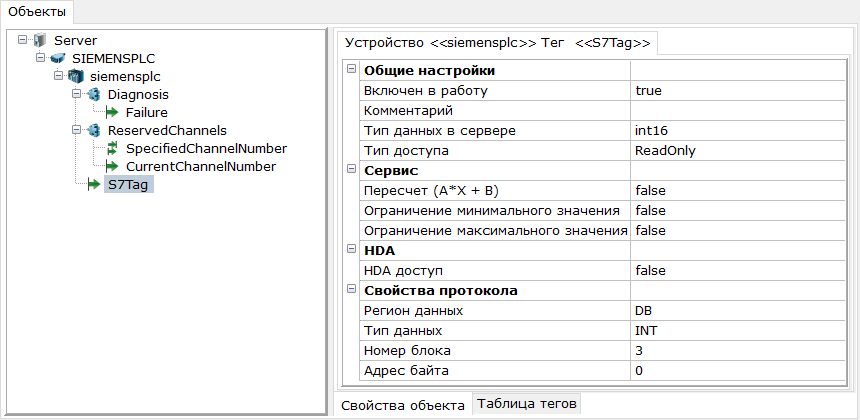Click the Включен в работу property name

coord(426,91)
